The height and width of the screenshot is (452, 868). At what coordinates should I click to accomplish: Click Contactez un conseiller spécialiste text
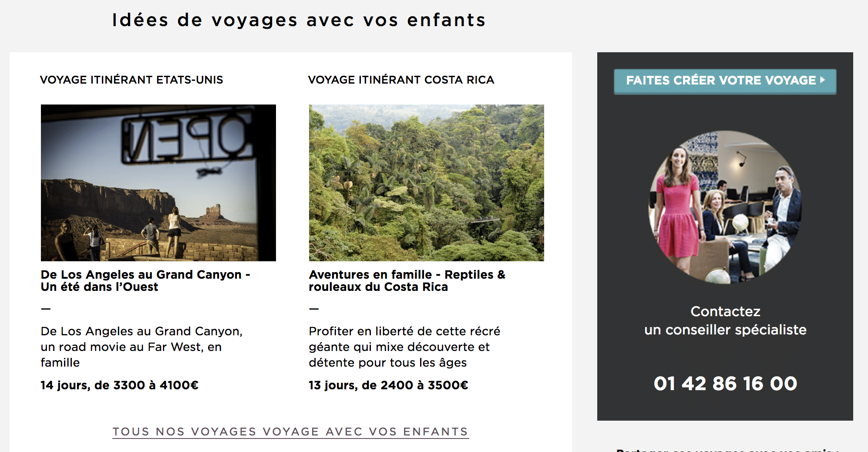[725, 320]
